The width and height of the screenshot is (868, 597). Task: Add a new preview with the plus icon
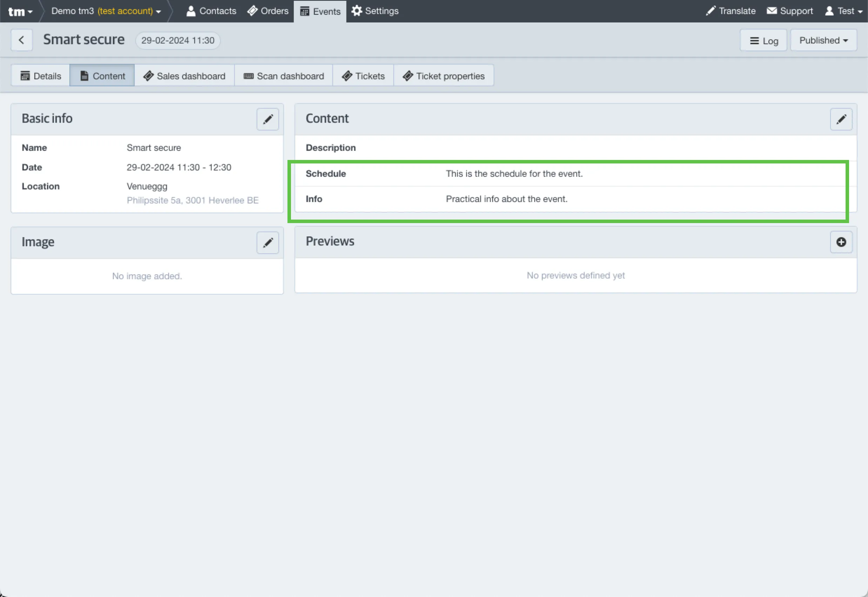point(841,242)
